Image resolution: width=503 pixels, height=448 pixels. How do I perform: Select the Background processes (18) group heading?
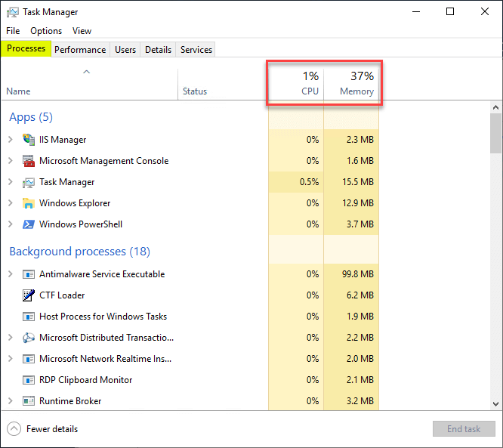(x=79, y=252)
